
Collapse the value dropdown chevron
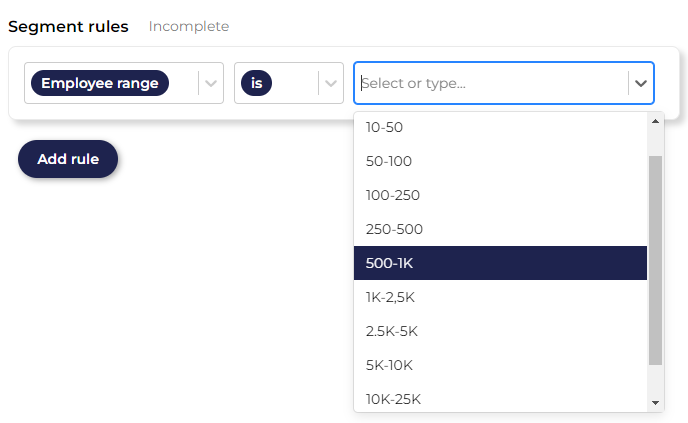coord(641,84)
